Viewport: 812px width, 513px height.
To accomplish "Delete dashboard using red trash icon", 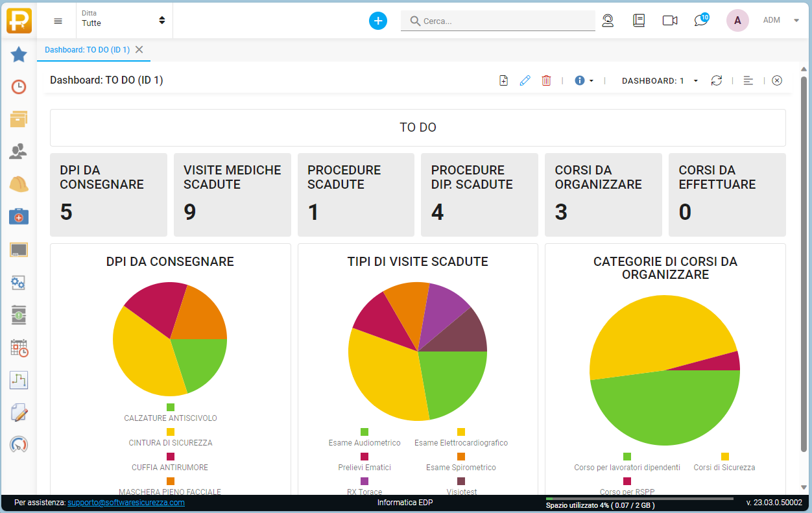I will 546,80.
